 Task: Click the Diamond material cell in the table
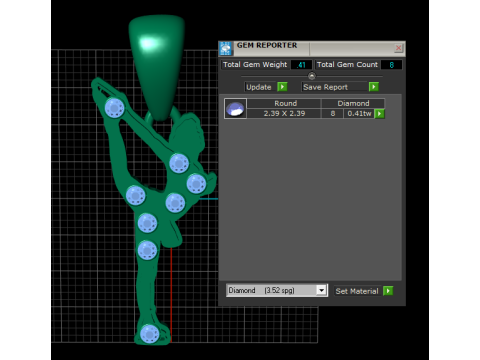point(353,103)
